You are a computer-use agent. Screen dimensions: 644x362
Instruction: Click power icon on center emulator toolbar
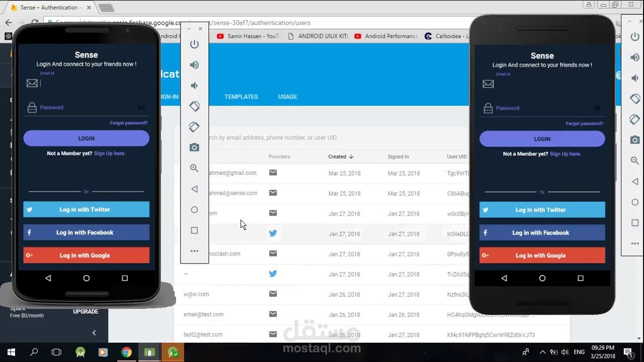tap(194, 44)
